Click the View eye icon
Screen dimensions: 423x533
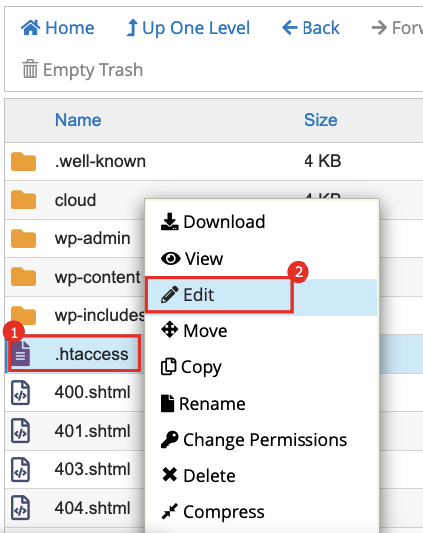click(171, 259)
